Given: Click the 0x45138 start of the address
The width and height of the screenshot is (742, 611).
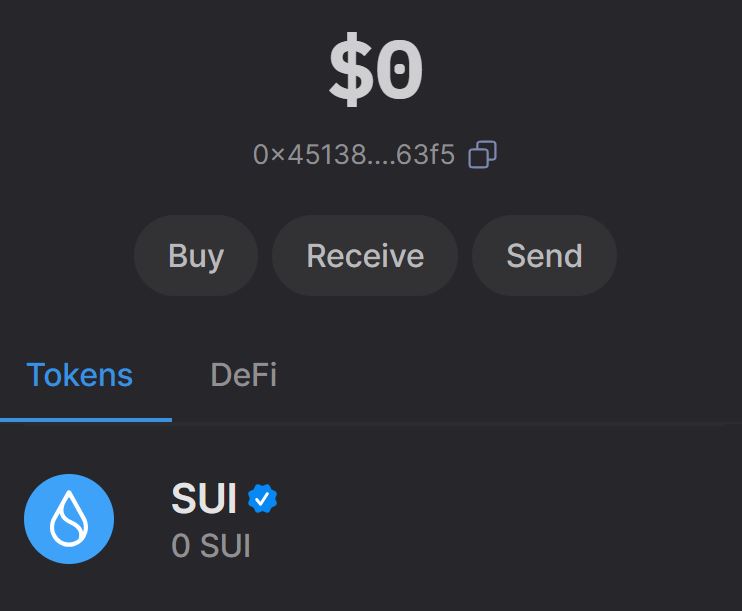Looking at the screenshot, I should click(x=295, y=155).
